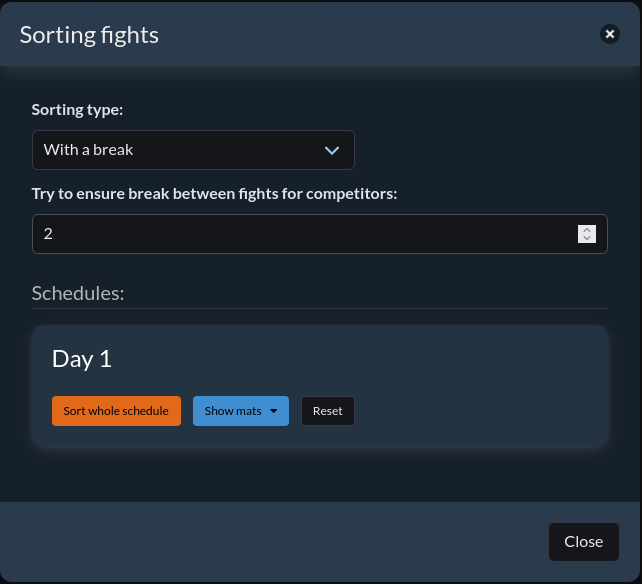Dismiss dialog with the X icon
The width and height of the screenshot is (642, 584).
coord(609,35)
